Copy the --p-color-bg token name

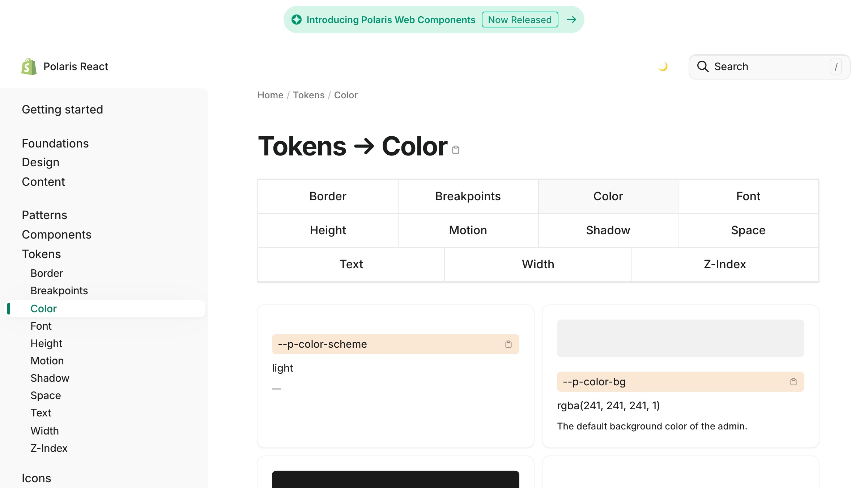click(793, 382)
